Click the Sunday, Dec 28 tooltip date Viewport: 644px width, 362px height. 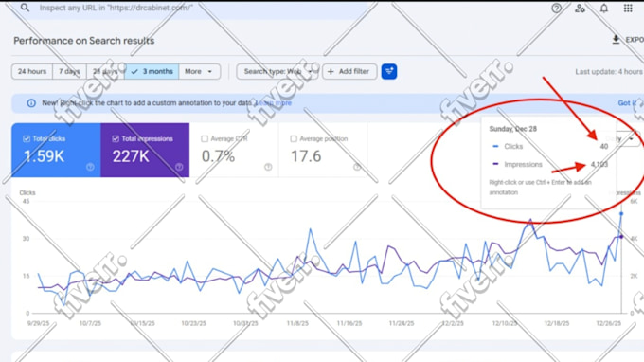pos(513,129)
